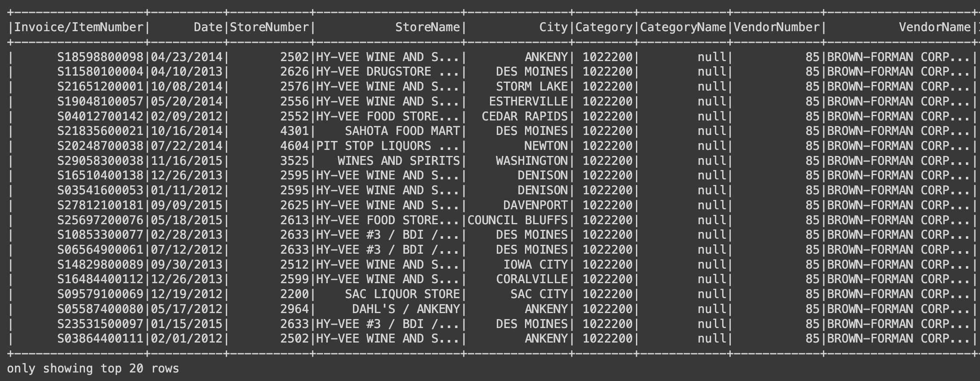The image size is (980, 381).
Task: Click the Date column header
Action: [208, 27]
